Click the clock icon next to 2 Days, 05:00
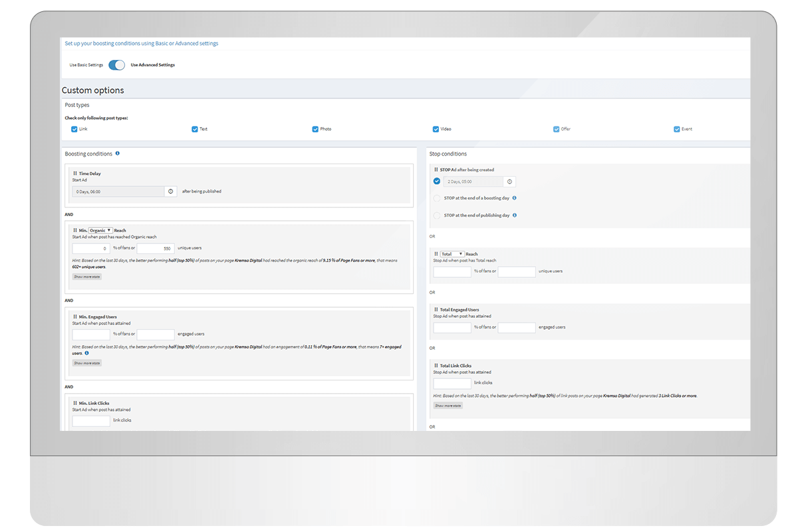This screenshot has height=532, width=798. pyautogui.click(x=509, y=182)
